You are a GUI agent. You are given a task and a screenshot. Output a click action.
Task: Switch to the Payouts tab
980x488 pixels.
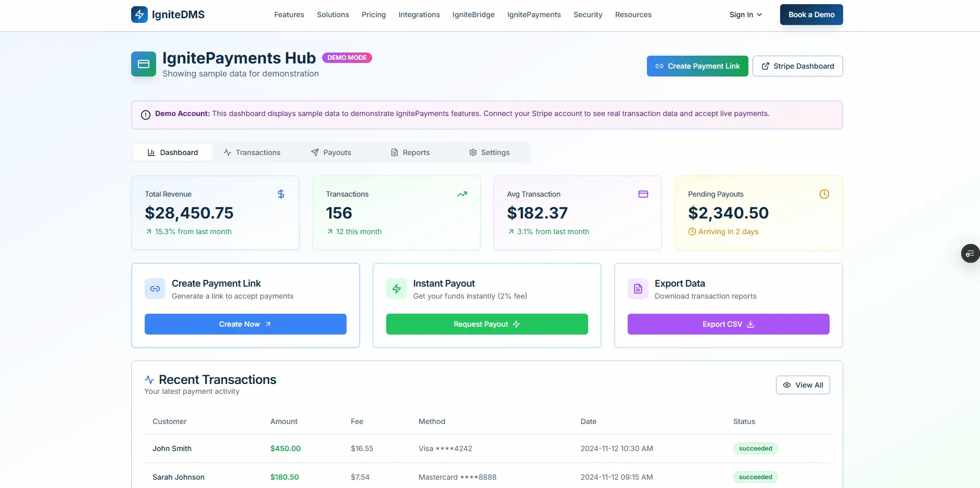pyautogui.click(x=332, y=152)
